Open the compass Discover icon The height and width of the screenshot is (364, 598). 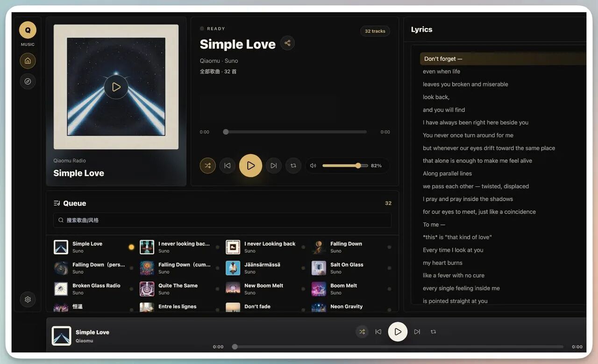pos(28,81)
